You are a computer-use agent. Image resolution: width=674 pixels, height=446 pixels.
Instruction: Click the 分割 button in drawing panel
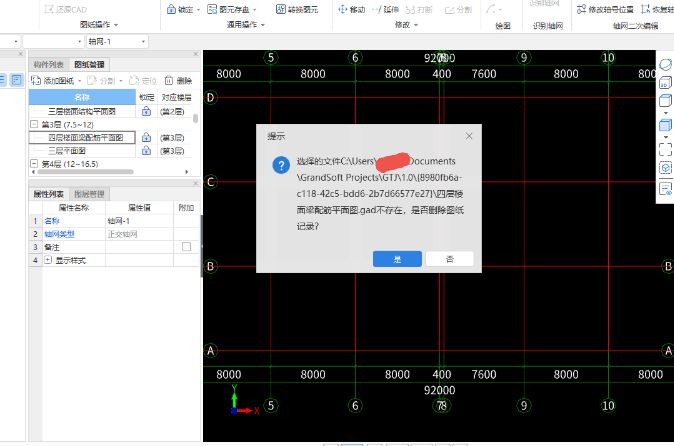[x=101, y=81]
